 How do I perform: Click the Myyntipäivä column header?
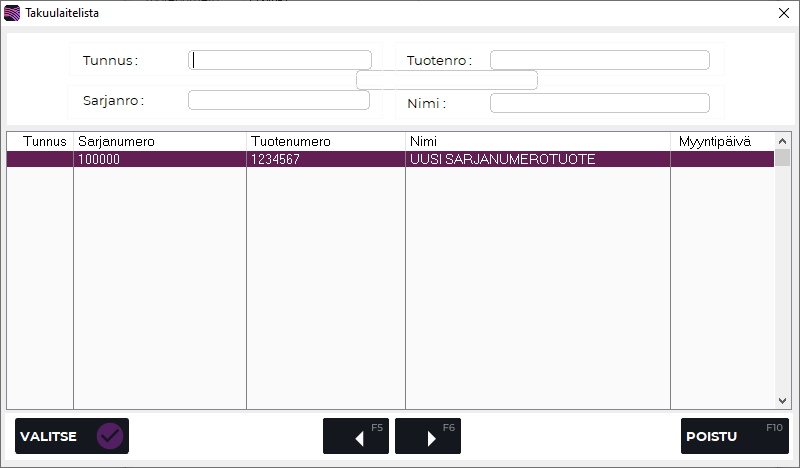(722, 141)
